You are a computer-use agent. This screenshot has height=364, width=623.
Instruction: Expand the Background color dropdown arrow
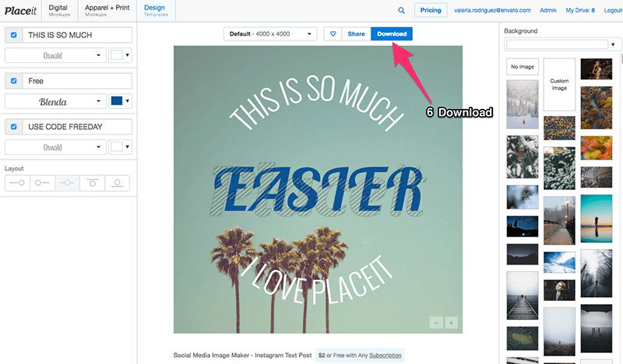tap(613, 44)
